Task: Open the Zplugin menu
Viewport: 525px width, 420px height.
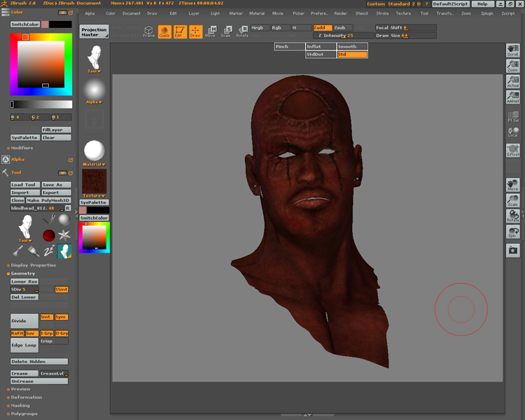Action: tap(486, 13)
